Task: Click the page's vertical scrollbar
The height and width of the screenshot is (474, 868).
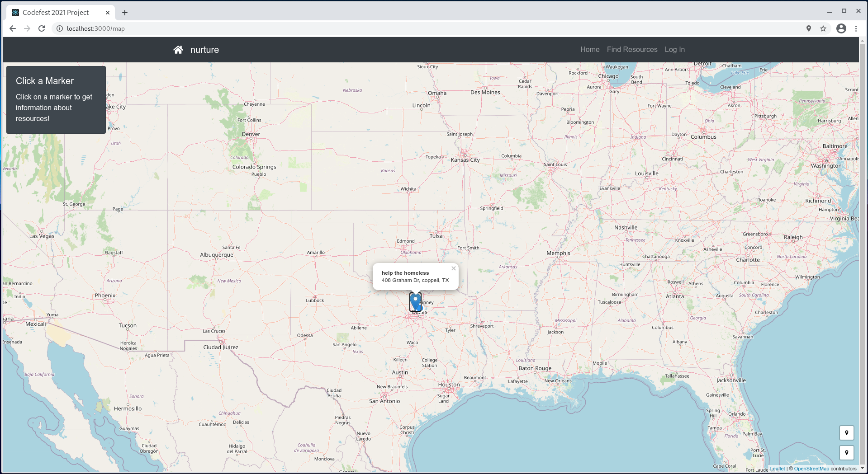Action: tap(862, 253)
